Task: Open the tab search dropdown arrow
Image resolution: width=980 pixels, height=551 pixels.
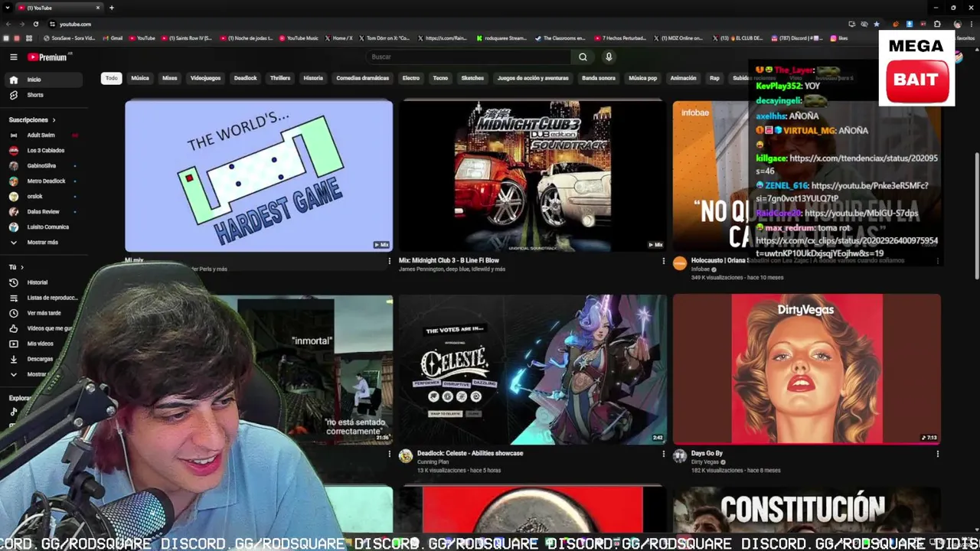Action: pyautogui.click(x=8, y=8)
